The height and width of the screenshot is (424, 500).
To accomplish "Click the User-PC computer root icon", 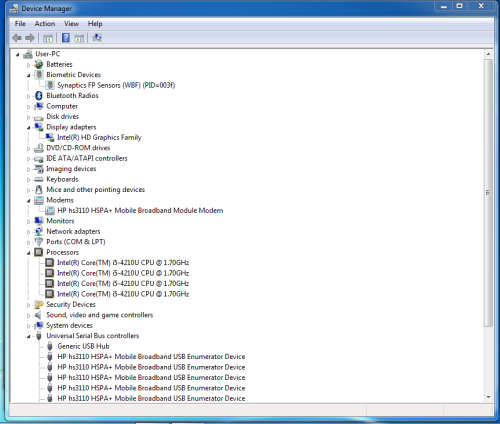I will coord(28,54).
